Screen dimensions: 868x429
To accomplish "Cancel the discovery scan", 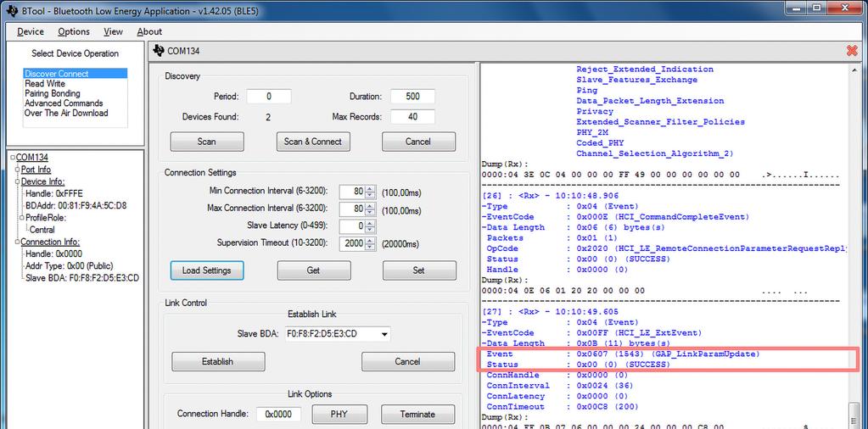I will pos(418,142).
